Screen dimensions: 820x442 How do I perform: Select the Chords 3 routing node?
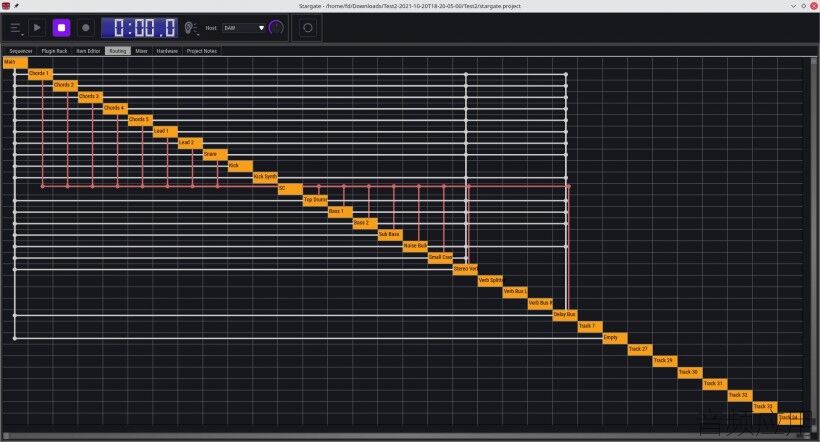[x=90, y=97]
